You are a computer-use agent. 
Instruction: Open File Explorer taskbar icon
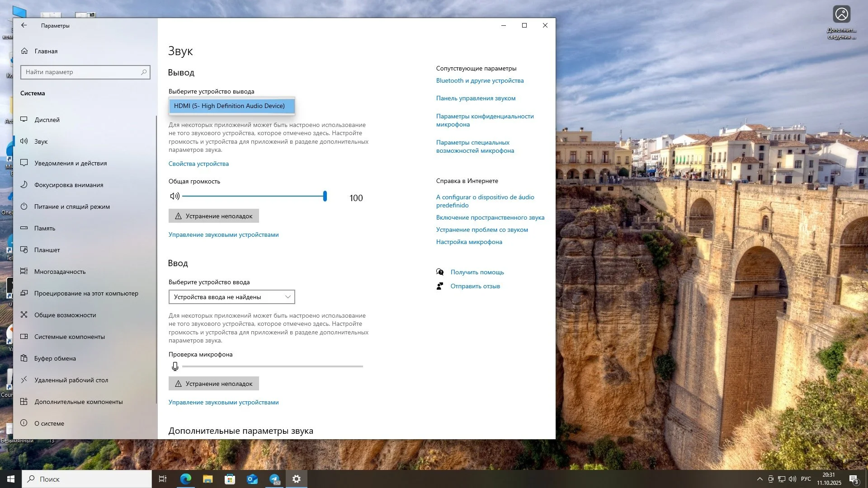(208, 479)
